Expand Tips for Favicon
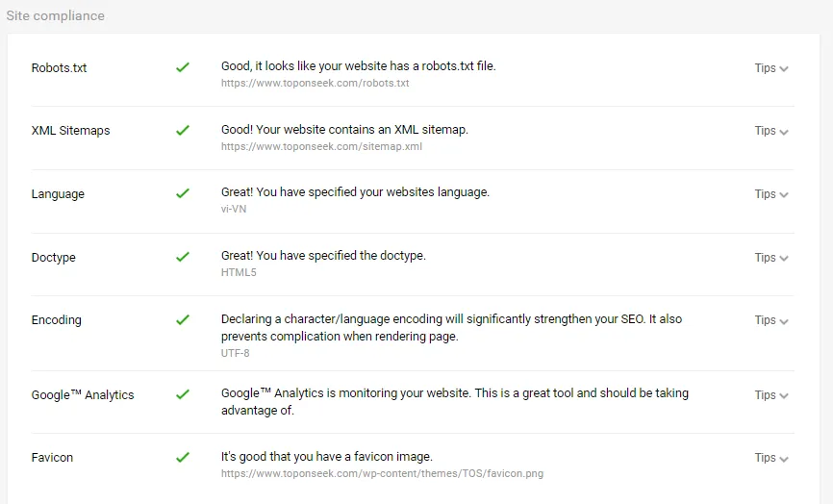This screenshot has height=504, width=833. point(771,458)
